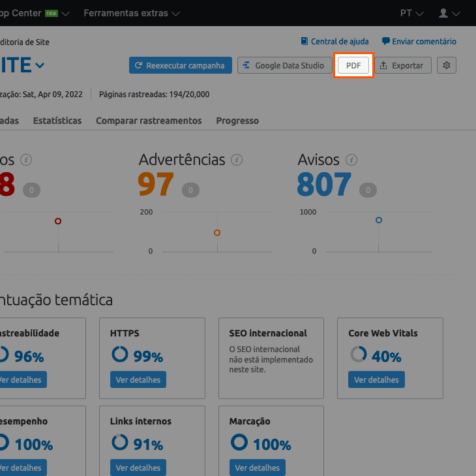Image resolution: width=476 pixels, height=476 pixels.
Task: Click the refresh icon in Reexecutar campanha
Action: point(138,65)
